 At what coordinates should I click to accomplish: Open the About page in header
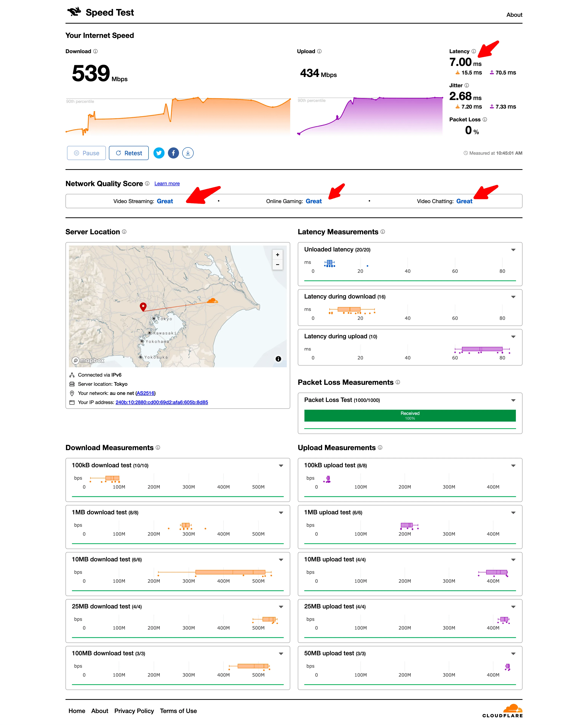coord(514,15)
